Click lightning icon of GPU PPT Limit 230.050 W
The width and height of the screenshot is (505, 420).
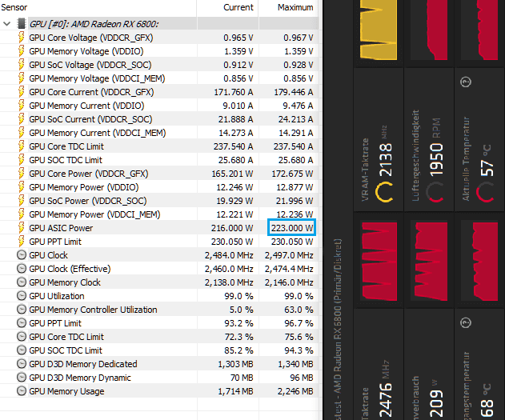point(22,242)
